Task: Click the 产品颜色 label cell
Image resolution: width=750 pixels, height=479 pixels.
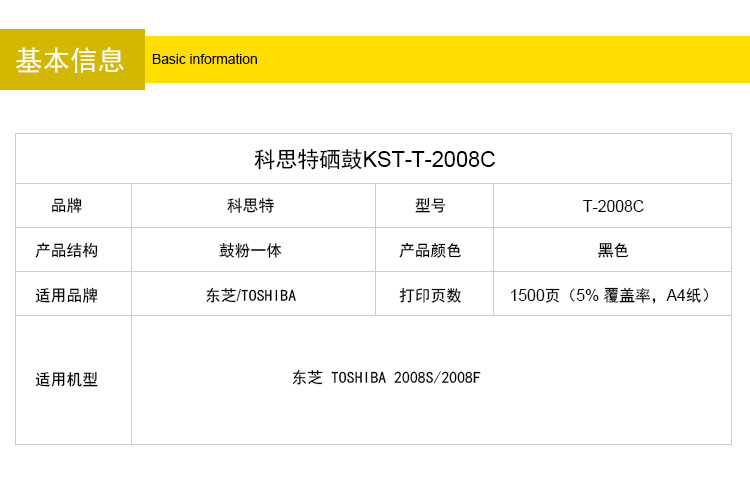Action: pyautogui.click(x=430, y=250)
